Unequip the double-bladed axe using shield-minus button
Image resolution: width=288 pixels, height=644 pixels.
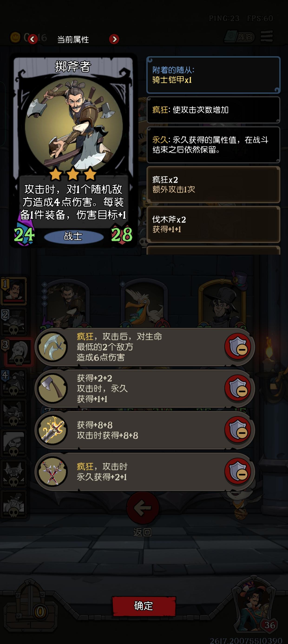point(238,347)
